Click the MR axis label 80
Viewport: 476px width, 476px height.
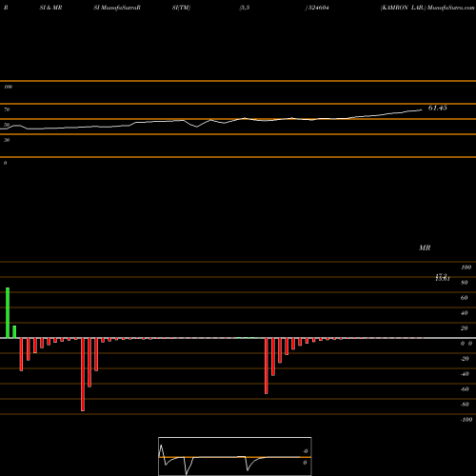[465, 283]
